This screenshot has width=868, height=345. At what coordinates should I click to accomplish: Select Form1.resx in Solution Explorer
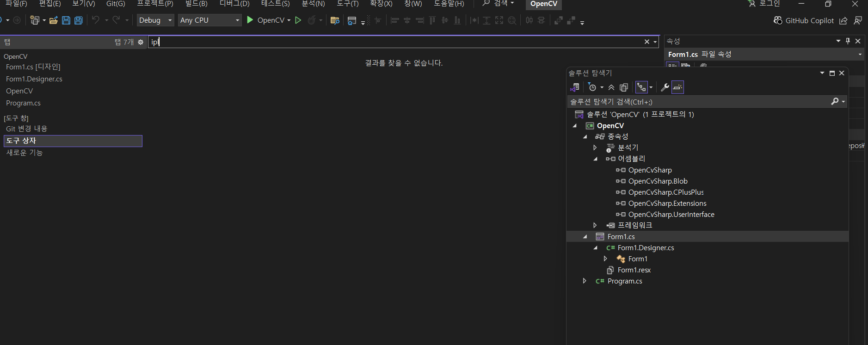tap(634, 270)
